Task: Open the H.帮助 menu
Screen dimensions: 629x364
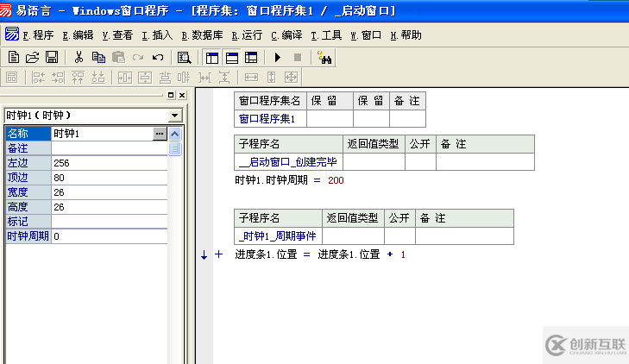Action: (406, 35)
